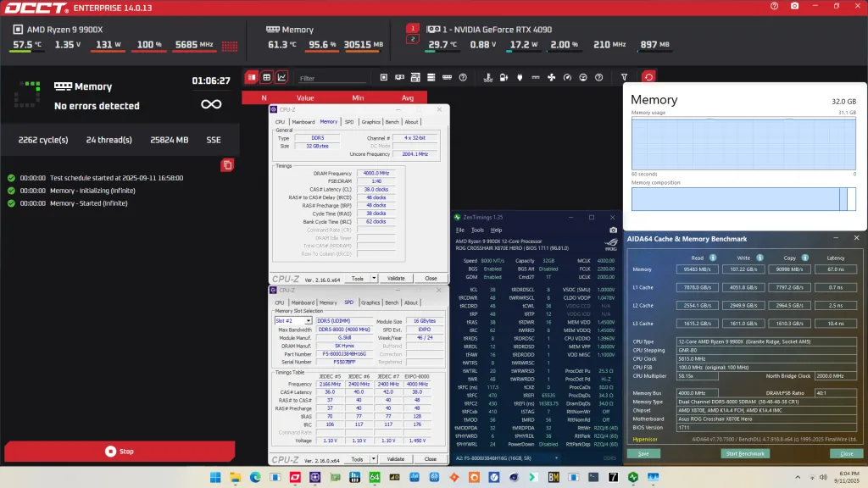Open the File menu in ZenTimings

[x=460, y=230]
